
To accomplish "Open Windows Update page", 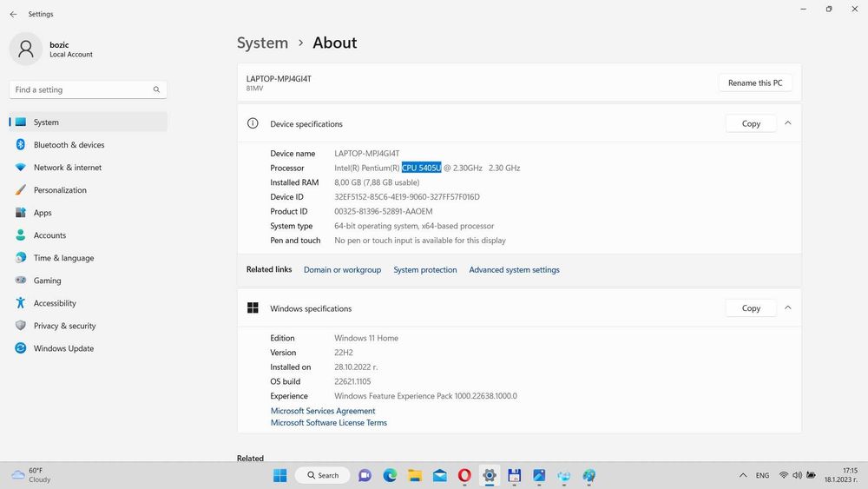I will 88,348.
